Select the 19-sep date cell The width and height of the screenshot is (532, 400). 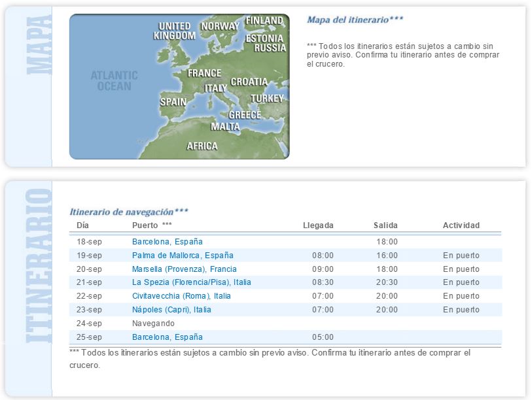point(89,256)
